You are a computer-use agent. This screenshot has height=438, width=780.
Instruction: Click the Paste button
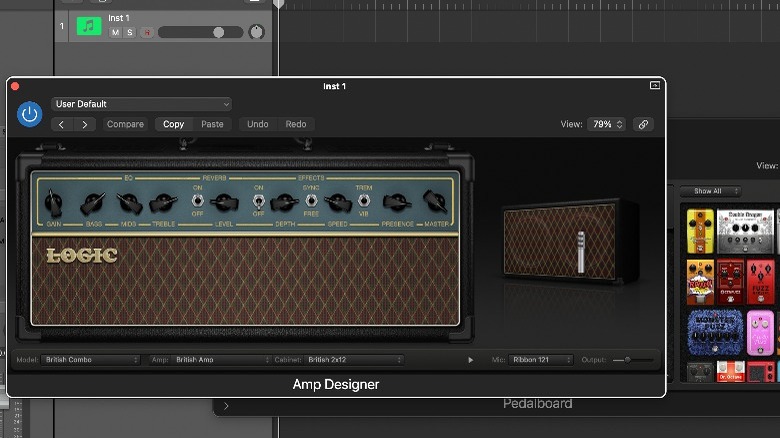pos(212,124)
